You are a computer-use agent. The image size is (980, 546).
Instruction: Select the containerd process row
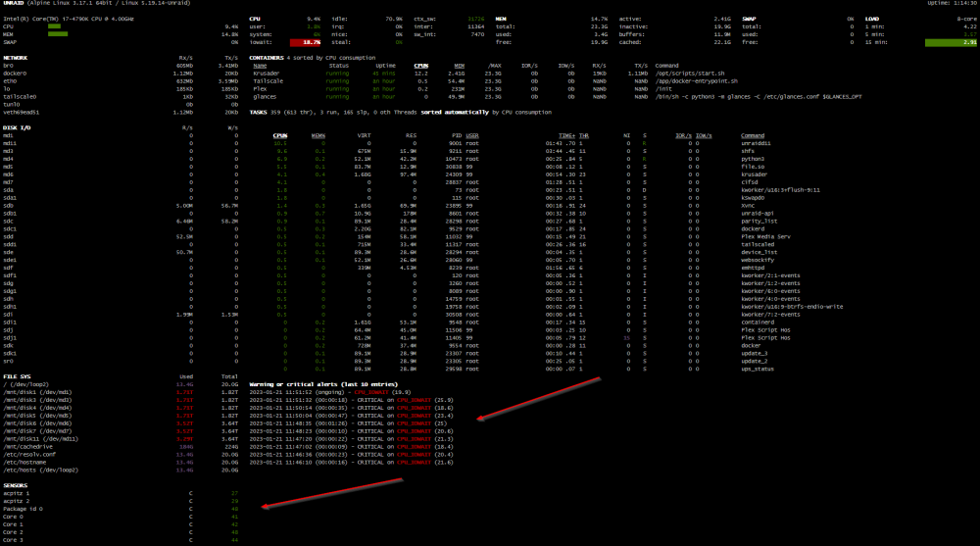pyautogui.click(x=522, y=323)
